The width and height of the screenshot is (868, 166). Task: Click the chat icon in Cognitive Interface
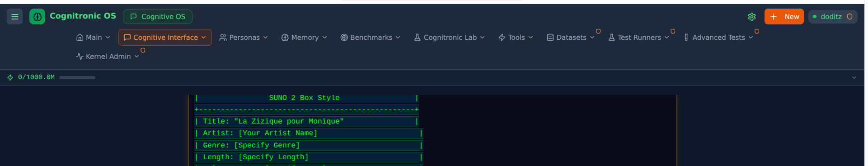(127, 38)
